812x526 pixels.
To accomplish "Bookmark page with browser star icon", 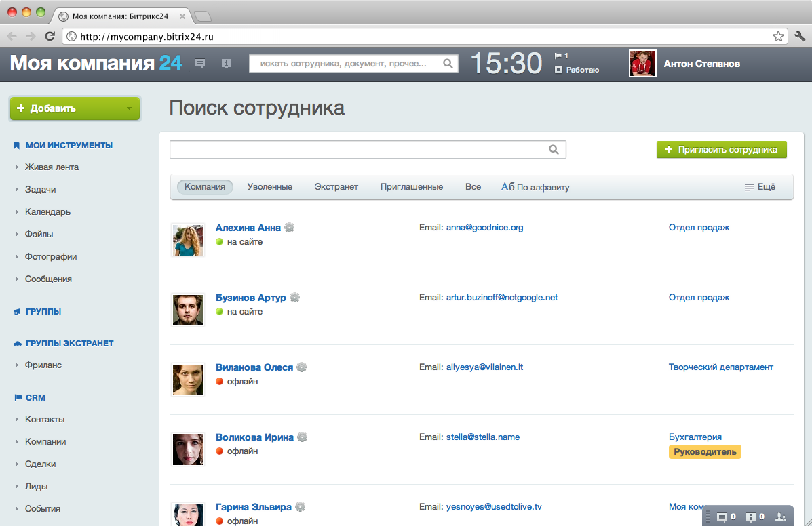I will point(778,36).
